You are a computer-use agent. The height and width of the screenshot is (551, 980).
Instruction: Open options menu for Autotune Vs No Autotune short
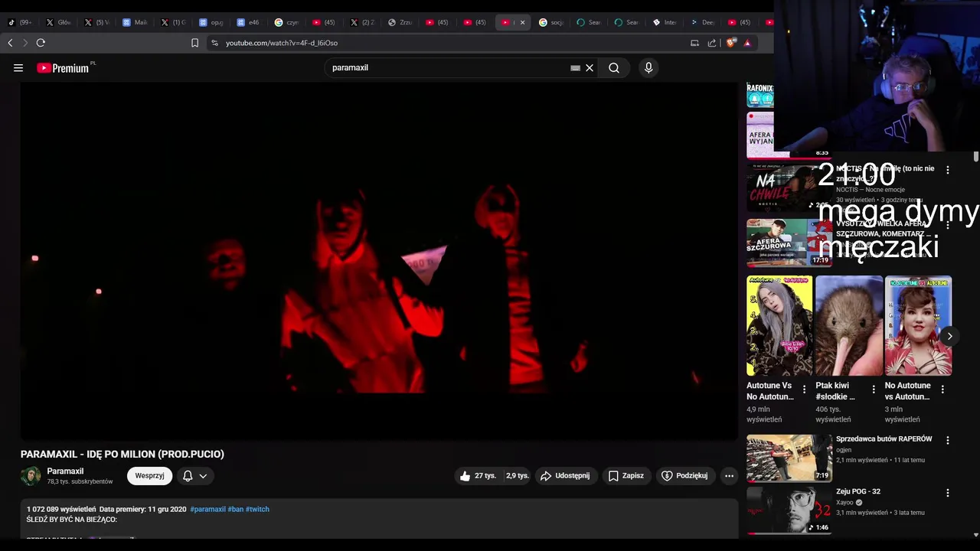tap(804, 390)
